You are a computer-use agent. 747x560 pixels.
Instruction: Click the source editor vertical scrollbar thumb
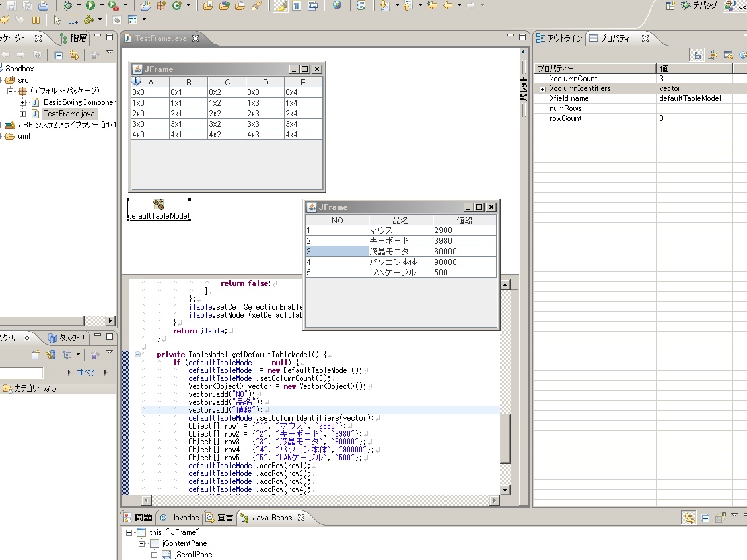505,438
